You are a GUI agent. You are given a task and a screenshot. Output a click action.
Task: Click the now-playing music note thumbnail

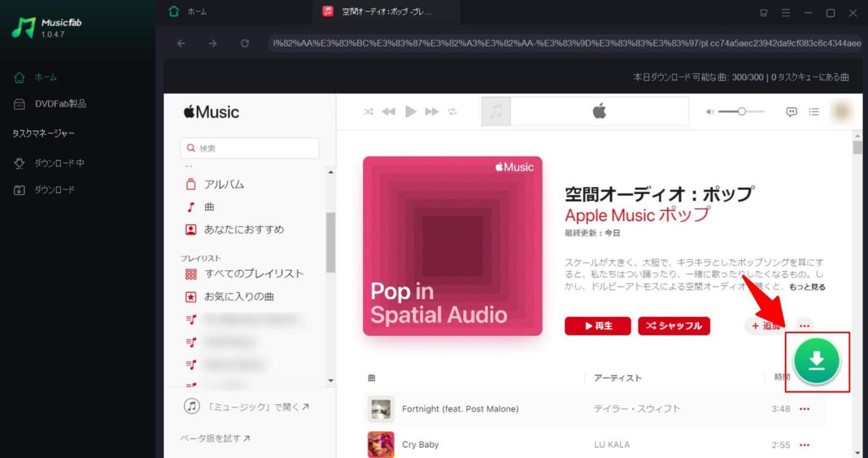coord(496,112)
